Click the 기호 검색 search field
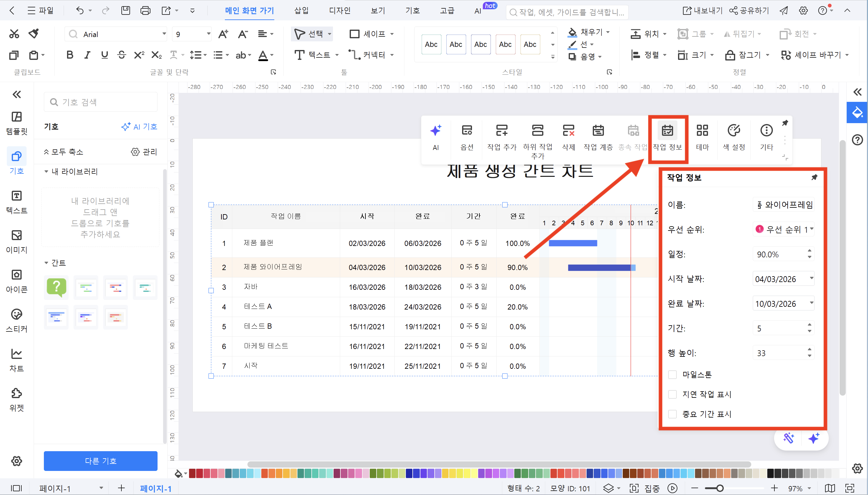This screenshot has height=495, width=868. coord(100,102)
